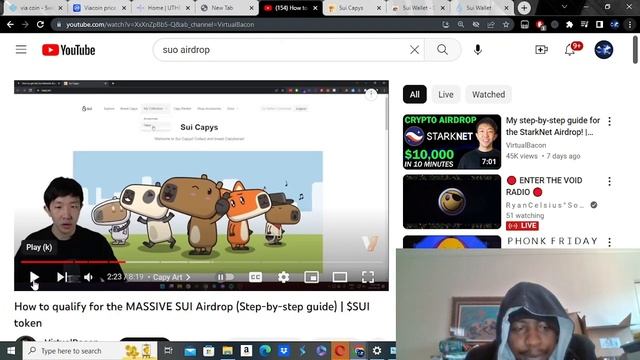Screen dimensions: 640x360
Task: Play the video with the play button
Action: (x=34, y=277)
